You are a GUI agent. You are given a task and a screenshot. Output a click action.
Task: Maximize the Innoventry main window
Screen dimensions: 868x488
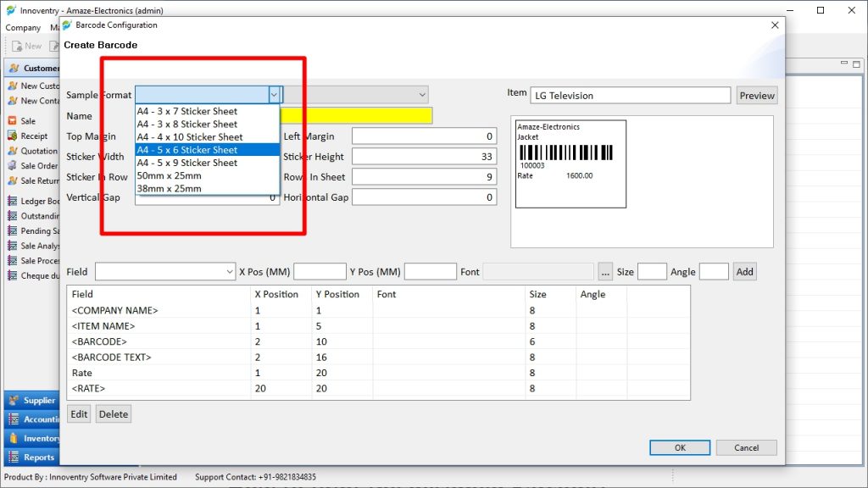[821, 10]
